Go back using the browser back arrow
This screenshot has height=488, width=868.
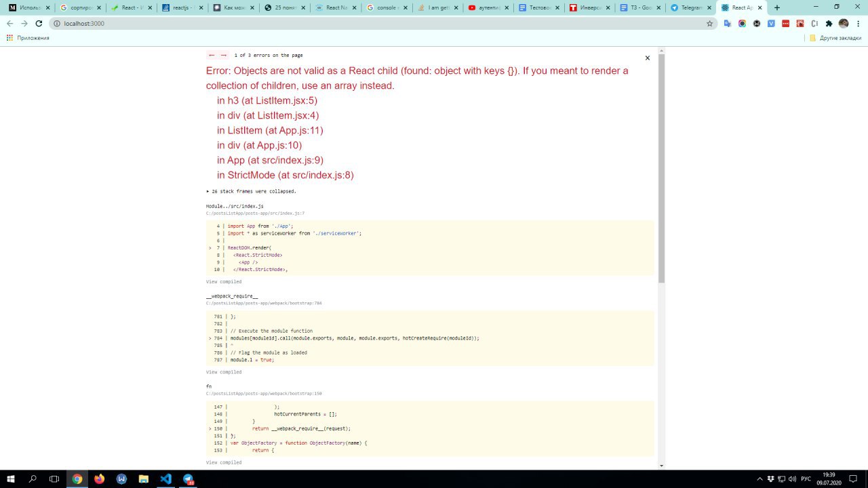pyautogui.click(x=10, y=23)
